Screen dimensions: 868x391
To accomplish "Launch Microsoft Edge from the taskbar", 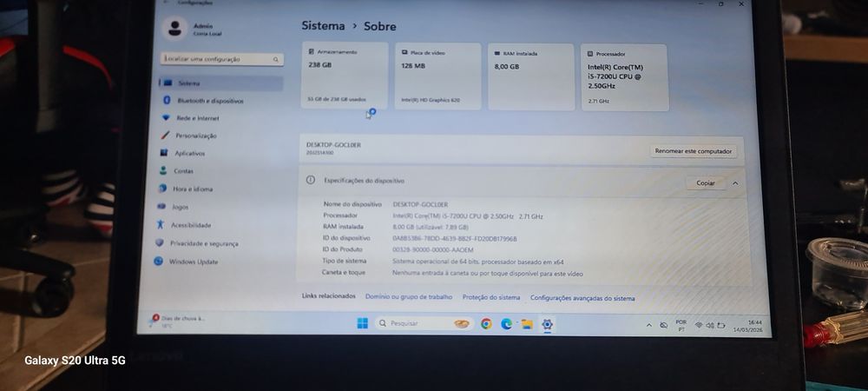I will pyautogui.click(x=506, y=324).
